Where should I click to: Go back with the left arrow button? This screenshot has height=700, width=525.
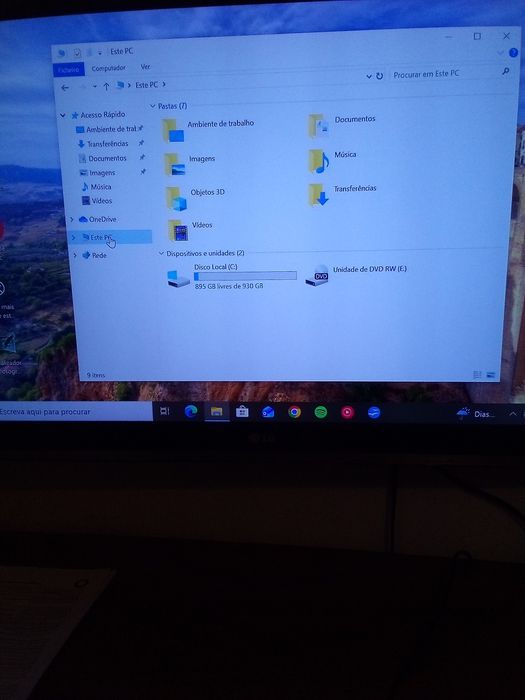[x=65, y=88]
